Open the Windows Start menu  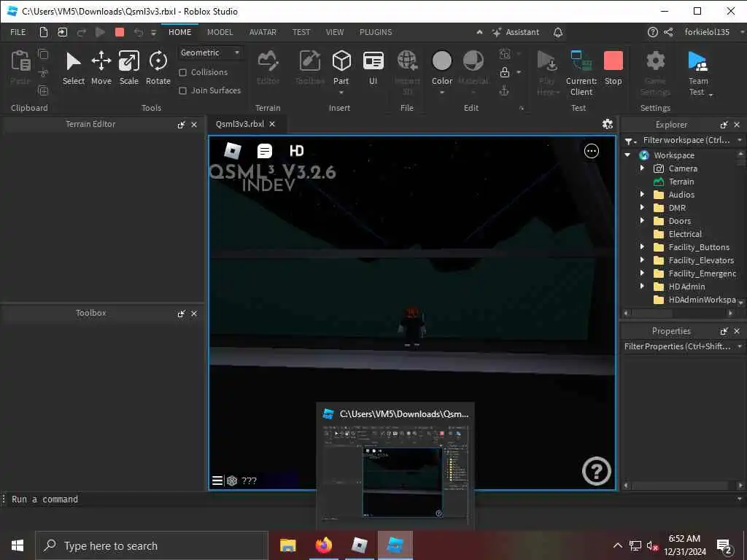pyautogui.click(x=18, y=545)
